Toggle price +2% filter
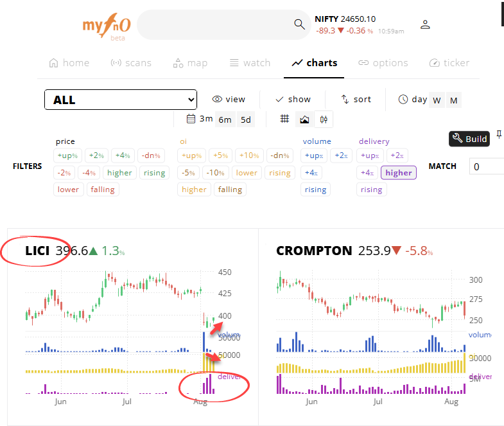The height and width of the screenshot is (426, 504). [96, 155]
